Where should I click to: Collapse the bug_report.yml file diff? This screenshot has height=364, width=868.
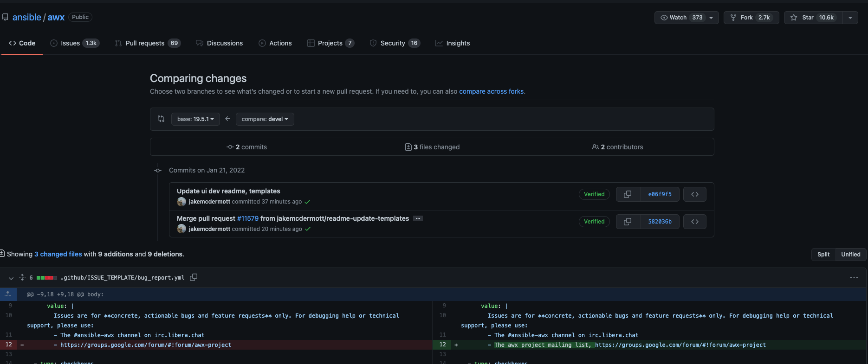pos(11,278)
